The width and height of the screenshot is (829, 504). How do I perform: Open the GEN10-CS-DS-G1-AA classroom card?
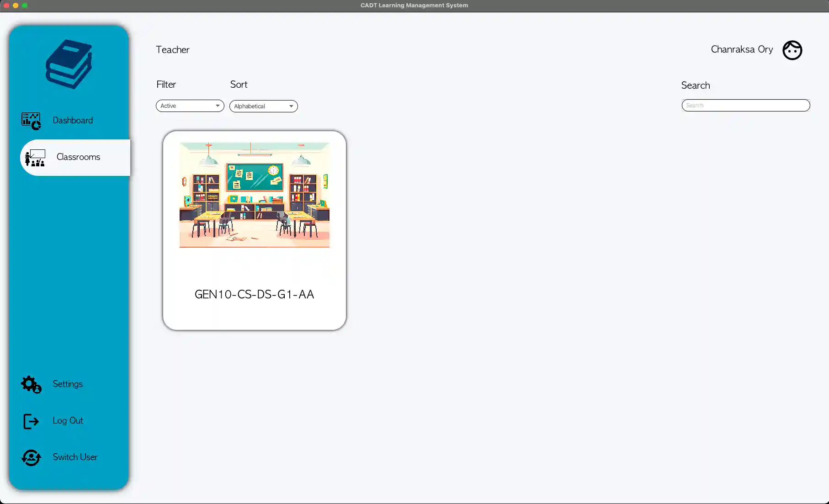point(254,230)
